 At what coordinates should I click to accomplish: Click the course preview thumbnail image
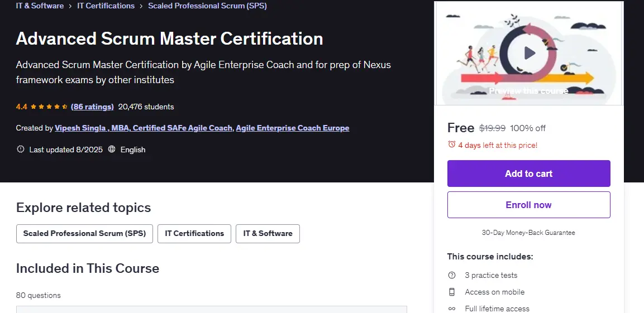[529, 54]
